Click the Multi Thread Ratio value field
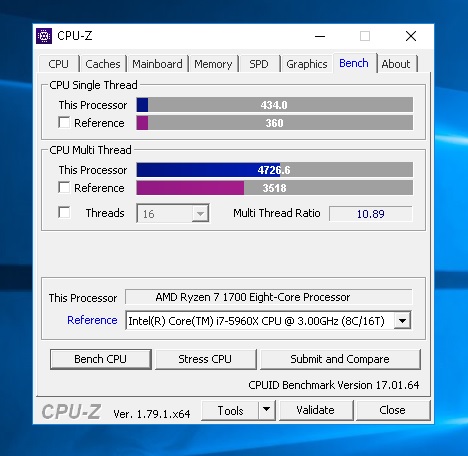468x456 pixels. (371, 214)
